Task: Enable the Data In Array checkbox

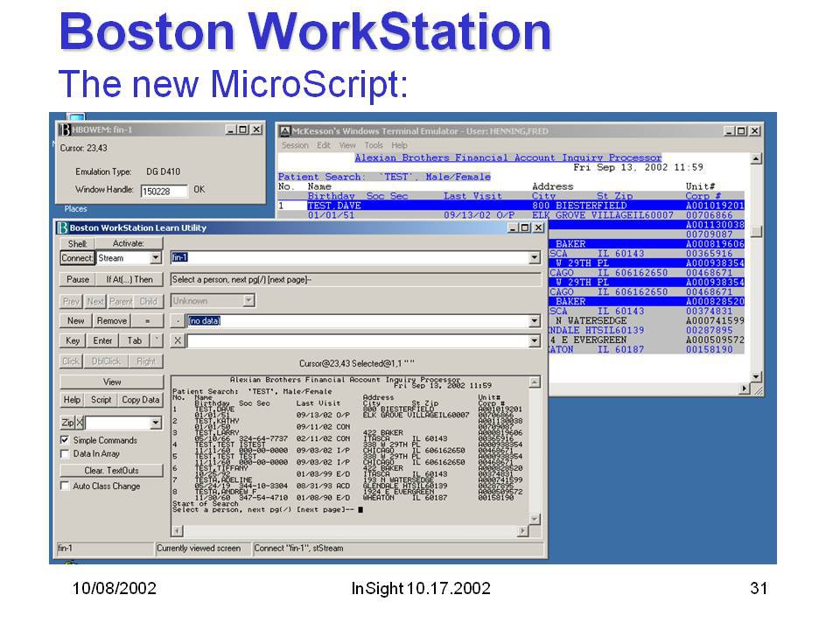Action: click(x=65, y=454)
